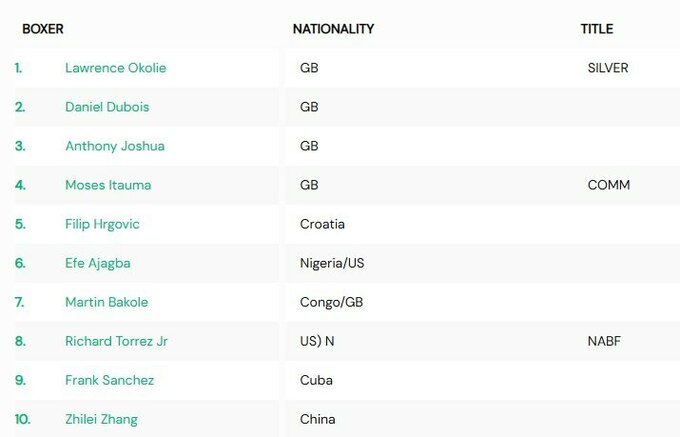Click the TITLE column header

[597, 29]
